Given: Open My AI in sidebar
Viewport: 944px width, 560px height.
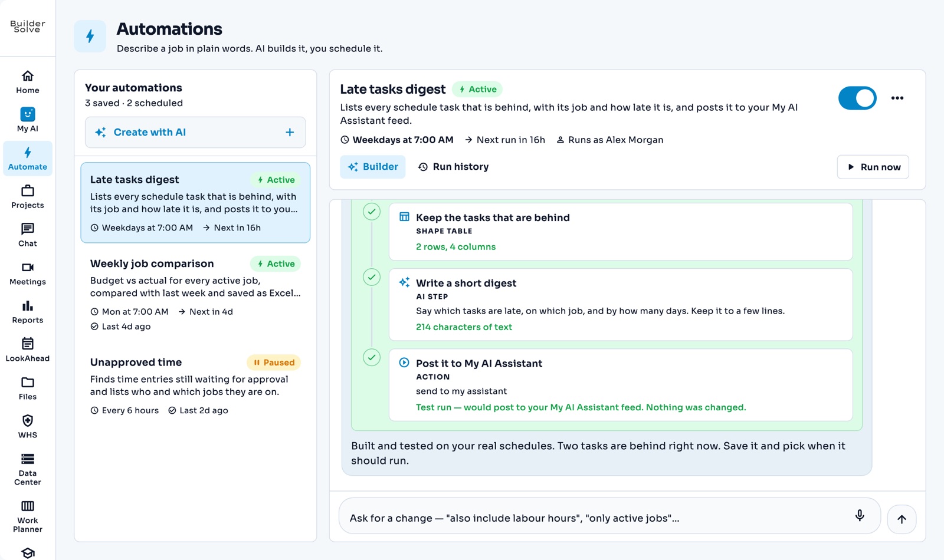Looking at the screenshot, I should [x=28, y=120].
